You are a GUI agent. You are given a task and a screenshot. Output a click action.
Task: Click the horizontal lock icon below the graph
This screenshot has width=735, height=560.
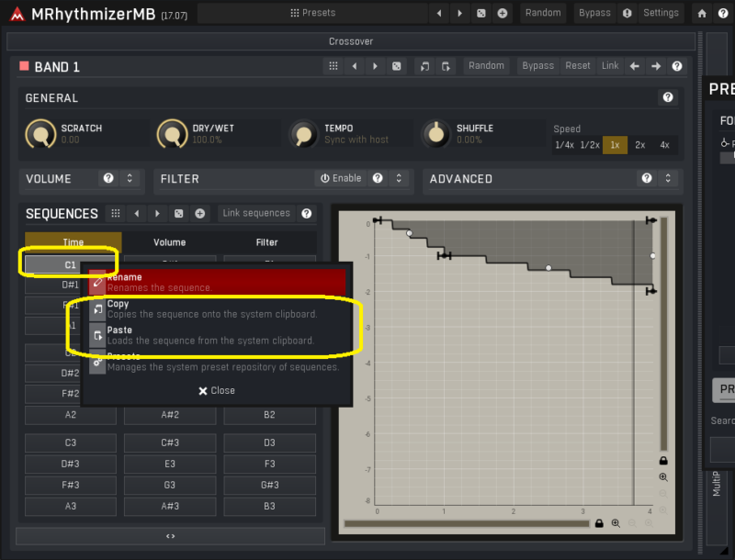point(599,523)
